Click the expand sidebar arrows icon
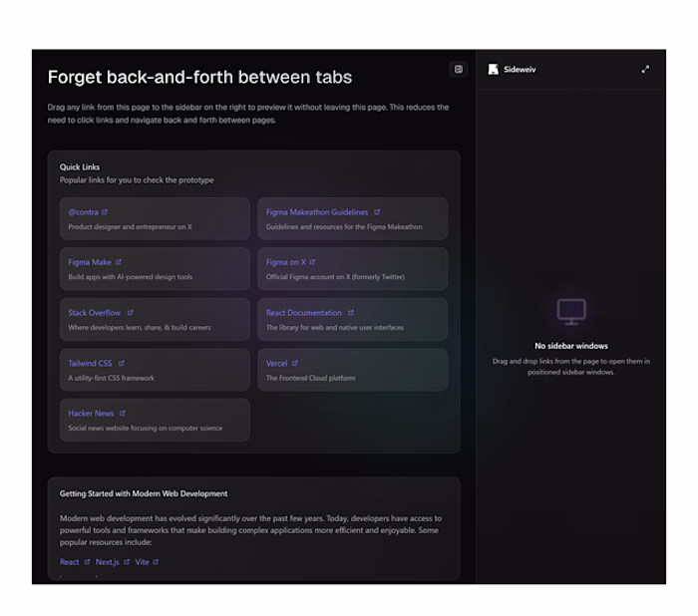The height and width of the screenshot is (616, 698). click(x=645, y=70)
